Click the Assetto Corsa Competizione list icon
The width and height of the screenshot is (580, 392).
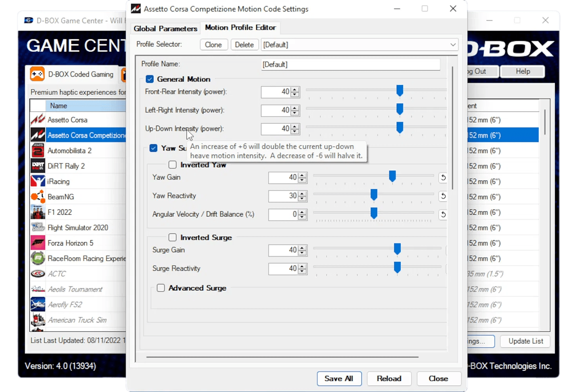click(38, 135)
